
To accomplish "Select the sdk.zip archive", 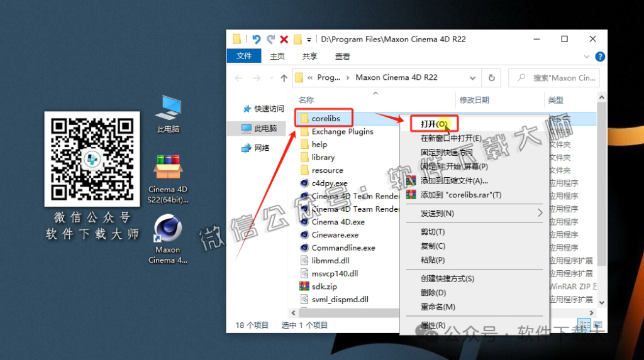I will click(x=318, y=286).
